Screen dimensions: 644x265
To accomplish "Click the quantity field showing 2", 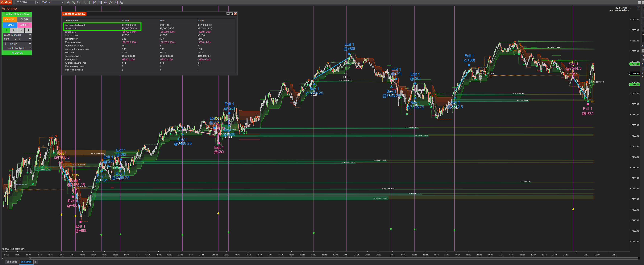I will tap(23, 39).
